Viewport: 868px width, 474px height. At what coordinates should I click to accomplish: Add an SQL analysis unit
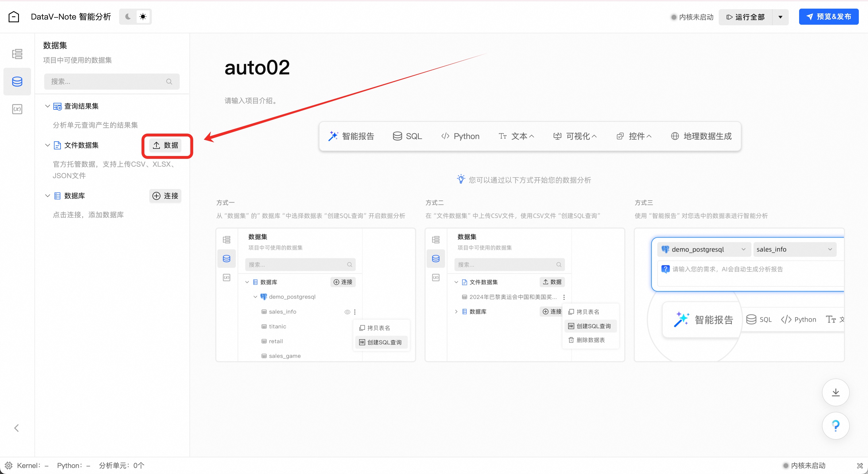(407, 136)
